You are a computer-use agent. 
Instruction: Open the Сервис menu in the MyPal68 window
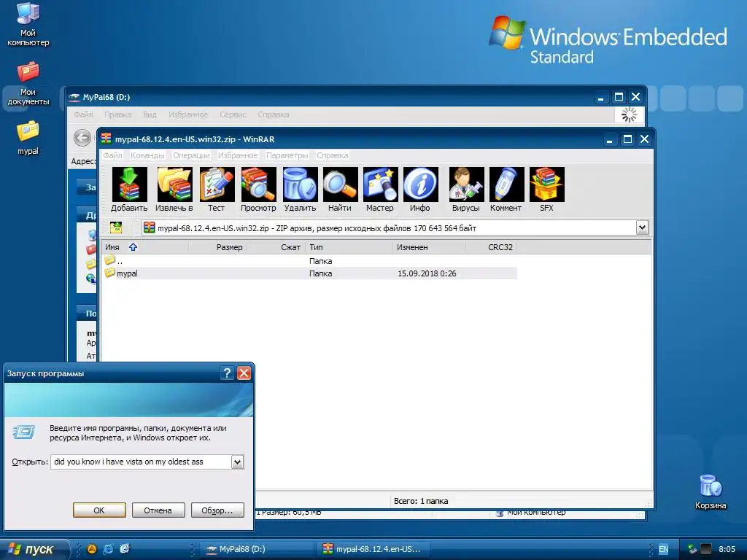click(233, 114)
